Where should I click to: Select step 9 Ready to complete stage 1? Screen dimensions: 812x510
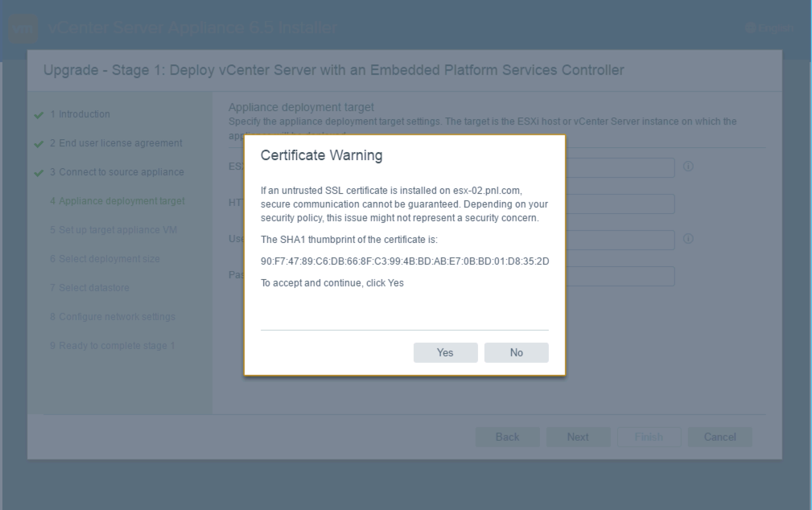point(113,346)
